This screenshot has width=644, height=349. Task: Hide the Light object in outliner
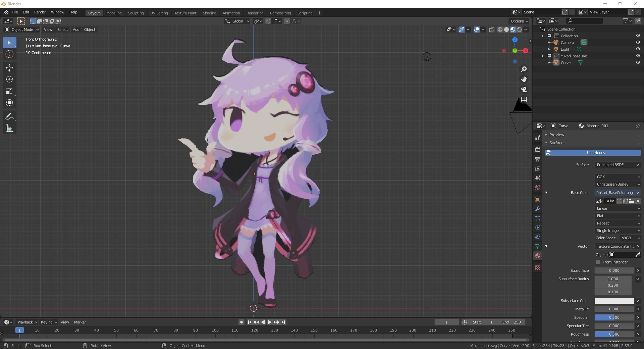tap(638, 49)
